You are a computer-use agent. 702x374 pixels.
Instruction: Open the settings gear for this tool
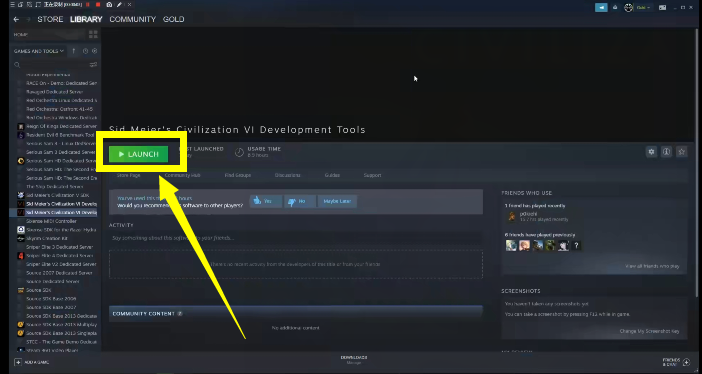(x=651, y=152)
